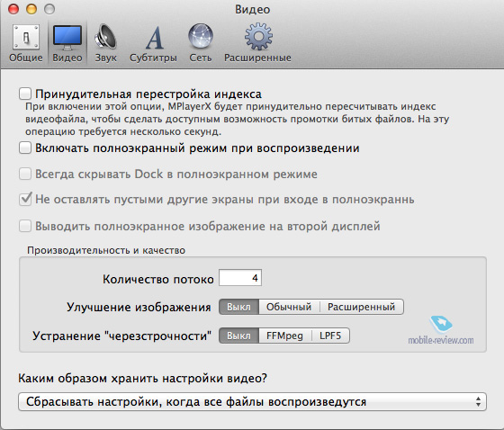This screenshot has height=430, width=504.
Task: Choose FFMpeg deinterlacing option
Action: pyautogui.click(x=284, y=336)
